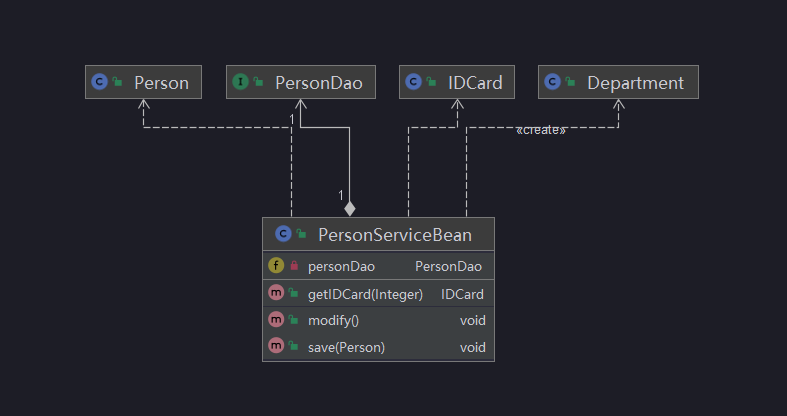
Task: Click the method icon for save(Person)
Action: point(276,345)
